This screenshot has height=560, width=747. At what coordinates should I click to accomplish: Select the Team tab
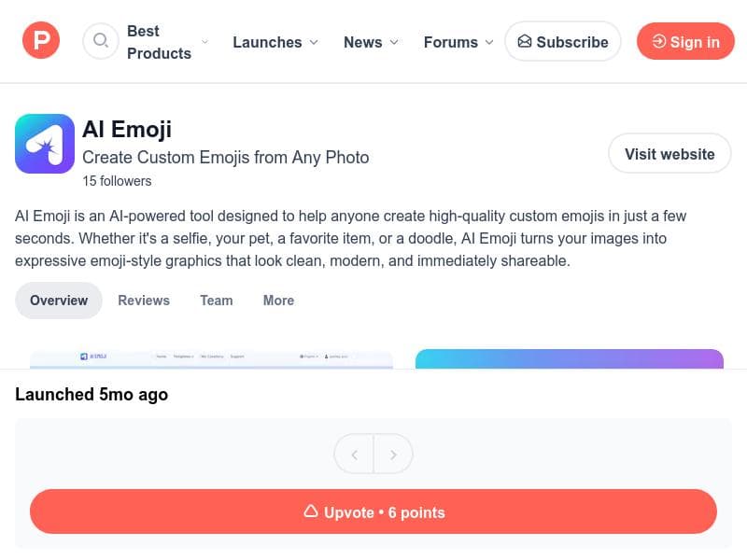216,301
